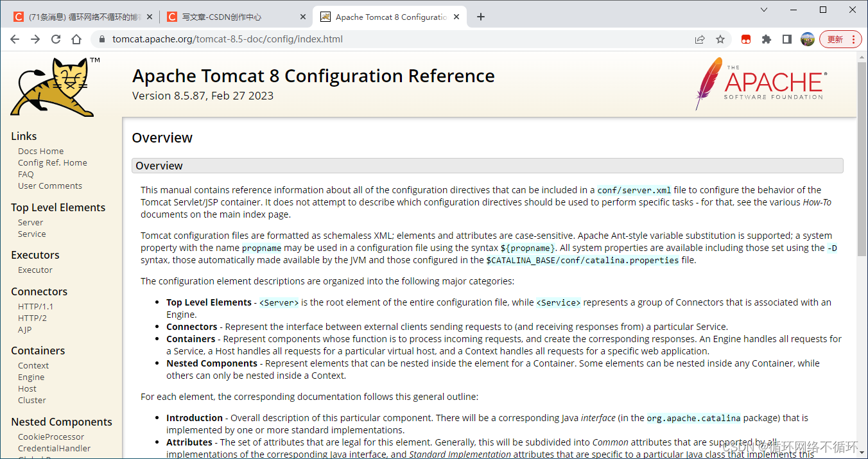View site security lock info
This screenshot has height=459, width=868.
(x=101, y=39)
